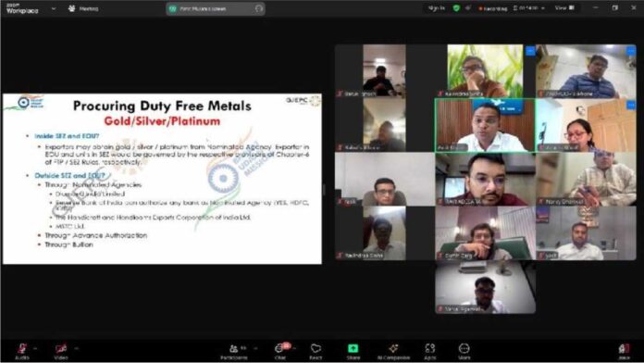Click bullet 'Through Advance Authorization'

point(95,235)
